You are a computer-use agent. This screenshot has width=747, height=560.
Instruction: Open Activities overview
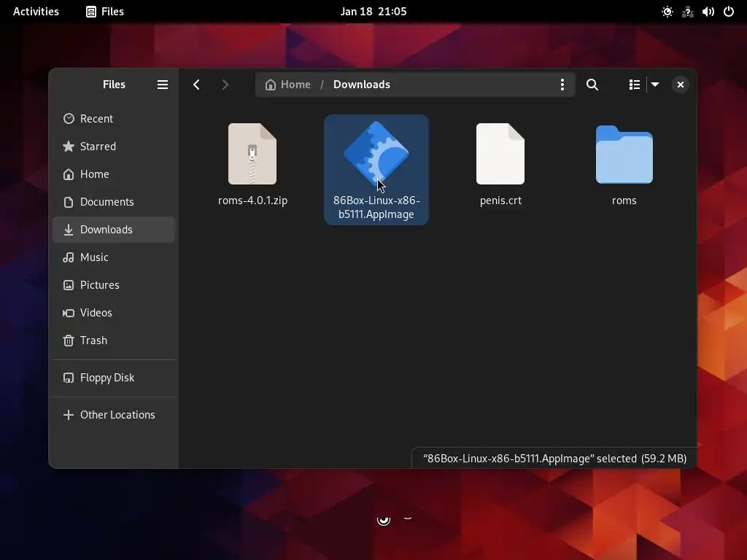click(36, 12)
